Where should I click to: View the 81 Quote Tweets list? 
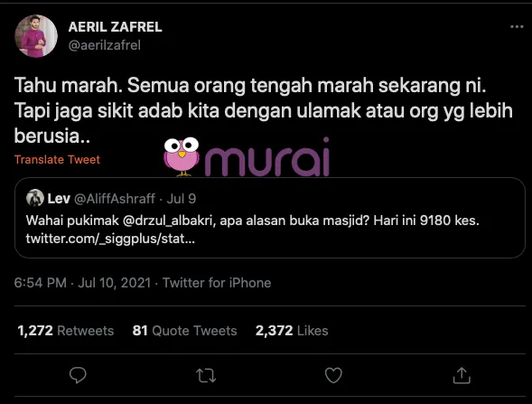(184, 331)
